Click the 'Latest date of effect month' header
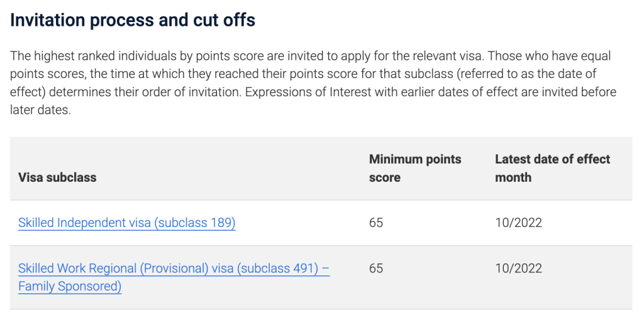 point(552,169)
